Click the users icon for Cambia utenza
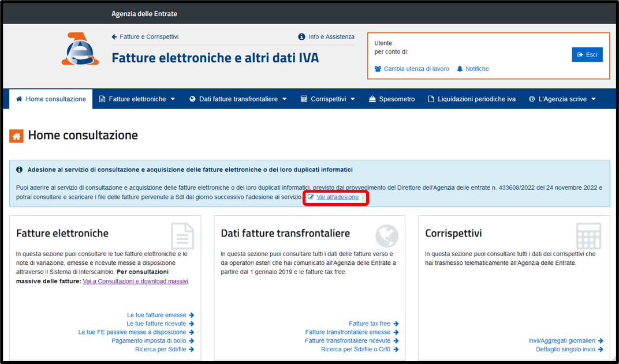This screenshot has width=619, height=364. [378, 69]
